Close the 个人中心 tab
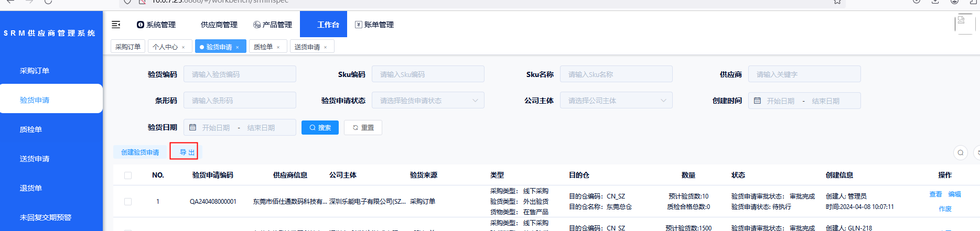The image size is (980, 231). (x=183, y=47)
